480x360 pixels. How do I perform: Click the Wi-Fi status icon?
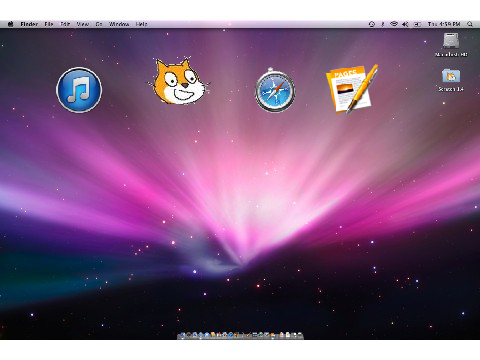[x=394, y=24]
